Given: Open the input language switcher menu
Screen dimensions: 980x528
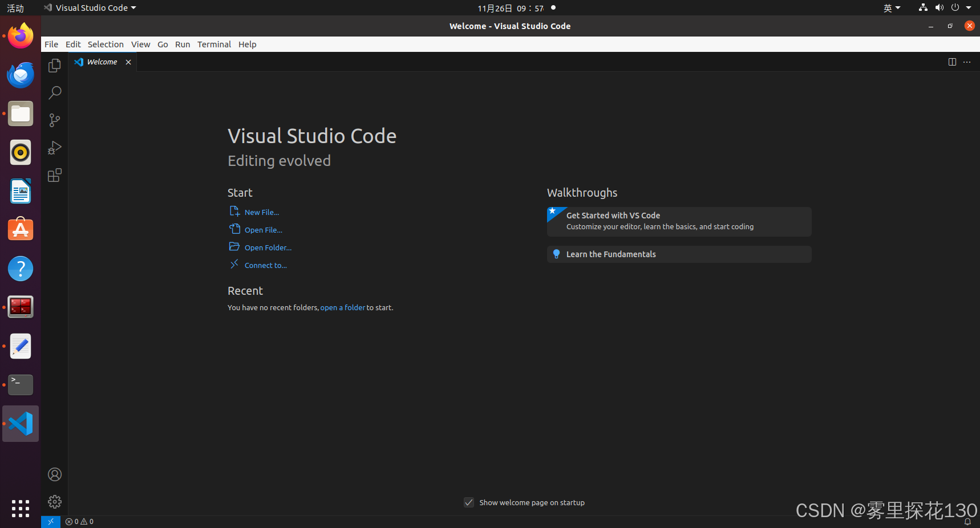Looking at the screenshot, I should (x=892, y=7).
